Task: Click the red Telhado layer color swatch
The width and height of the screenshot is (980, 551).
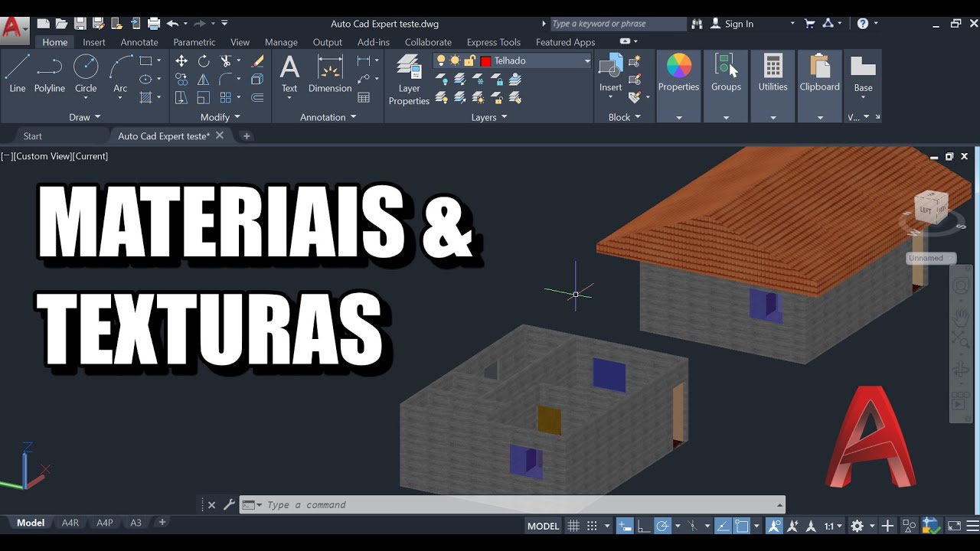Action: pyautogui.click(x=485, y=61)
